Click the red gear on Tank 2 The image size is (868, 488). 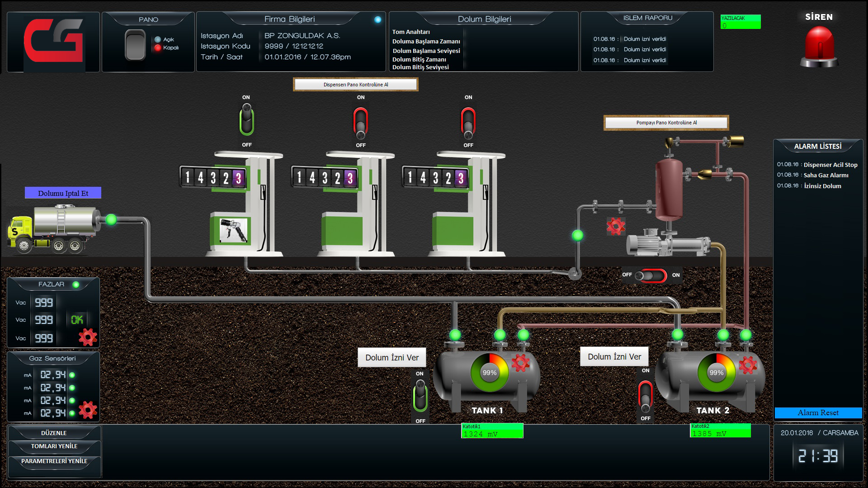click(747, 365)
